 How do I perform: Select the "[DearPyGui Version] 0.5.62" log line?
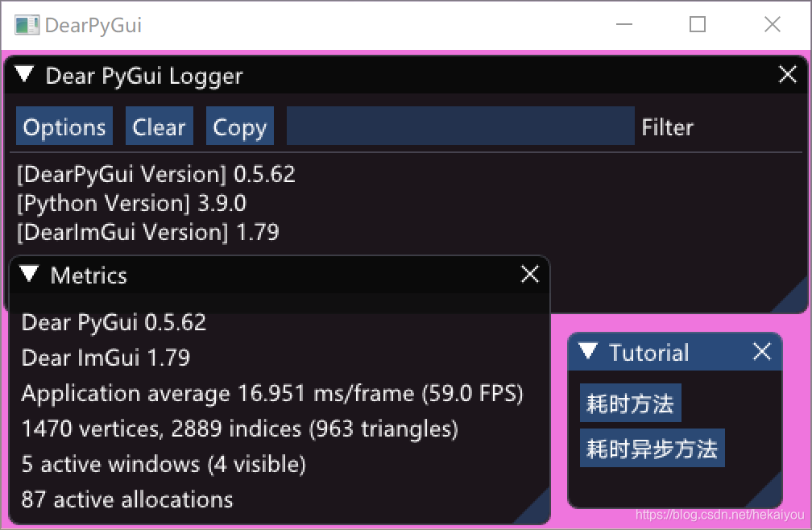tap(155, 174)
